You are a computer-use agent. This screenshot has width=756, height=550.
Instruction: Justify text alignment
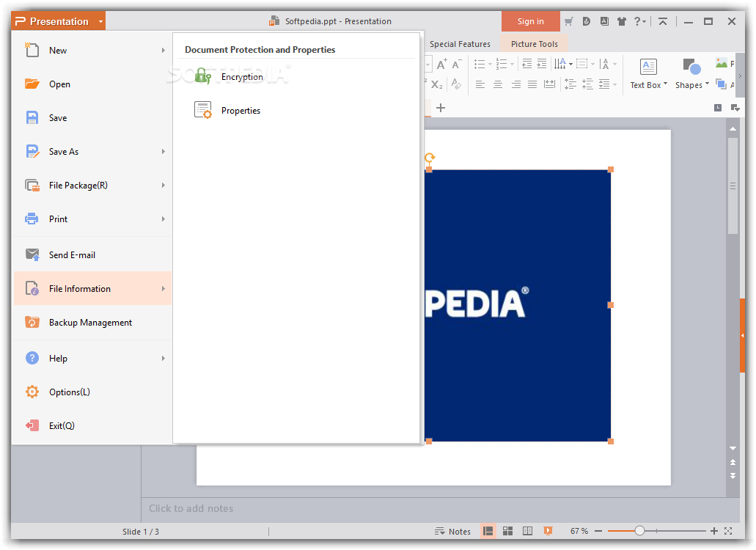point(532,85)
